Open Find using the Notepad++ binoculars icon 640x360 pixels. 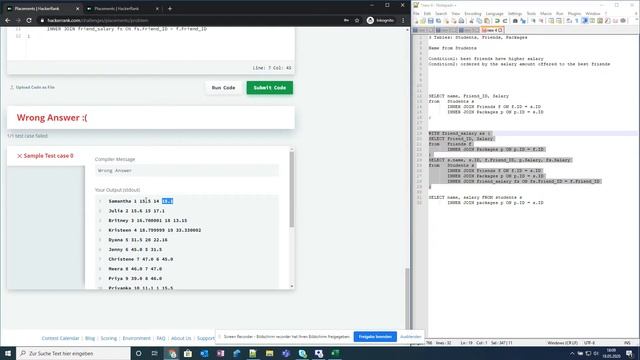tap(515, 21)
